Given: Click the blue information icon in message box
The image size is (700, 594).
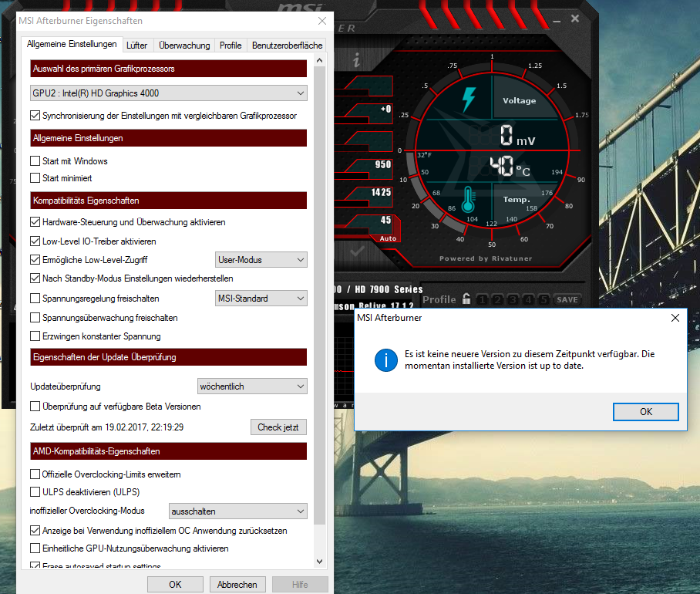Looking at the screenshot, I should click(385, 360).
